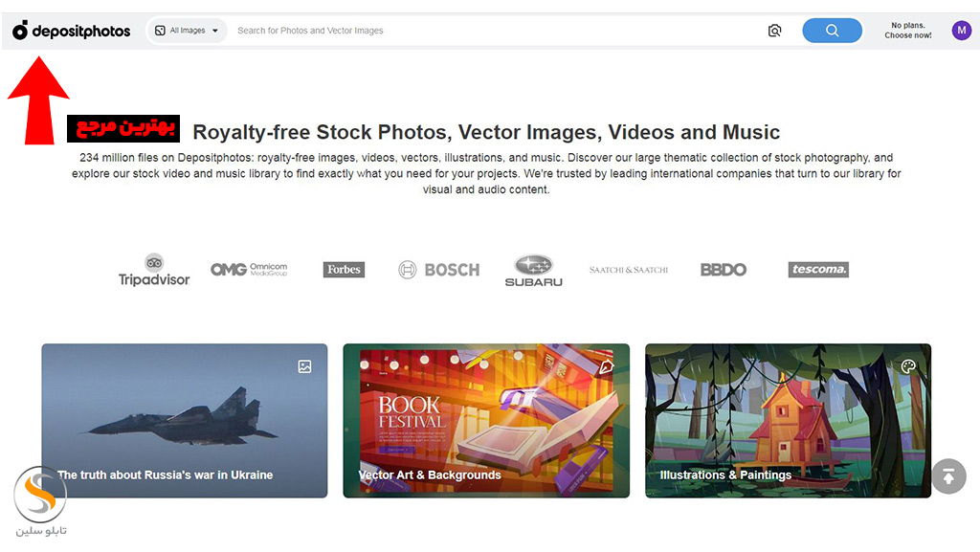Click the palette icon on Illustrations card
Screen dimensions: 980x552
908,366
